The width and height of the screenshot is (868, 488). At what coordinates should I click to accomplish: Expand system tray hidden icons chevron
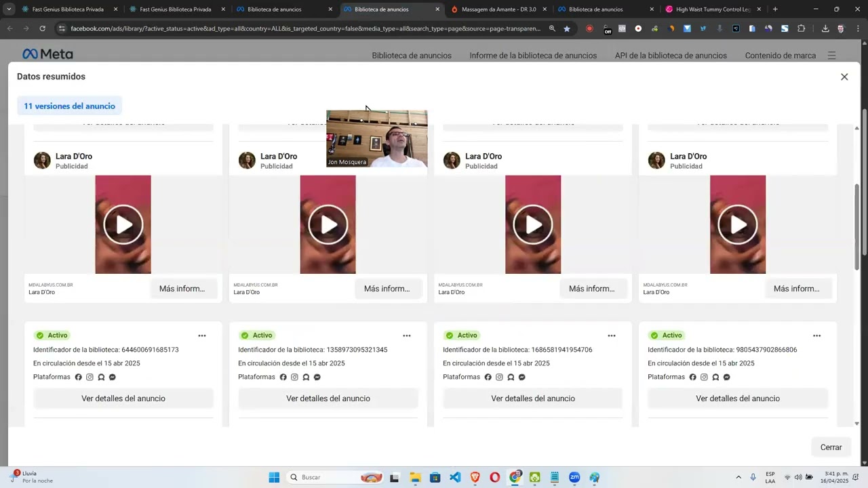[x=738, y=477]
